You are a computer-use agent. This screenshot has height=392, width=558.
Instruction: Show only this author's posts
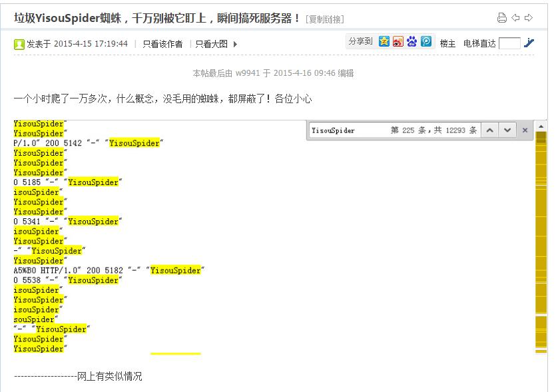pos(162,44)
